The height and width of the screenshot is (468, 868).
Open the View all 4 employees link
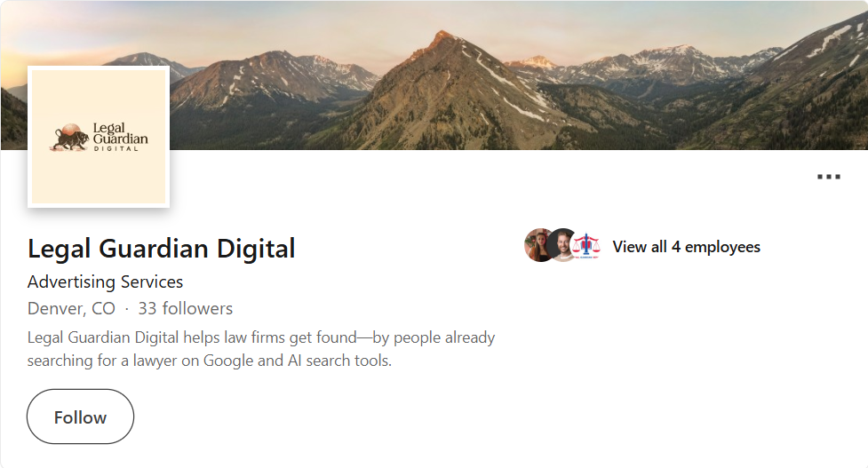click(686, 247)
